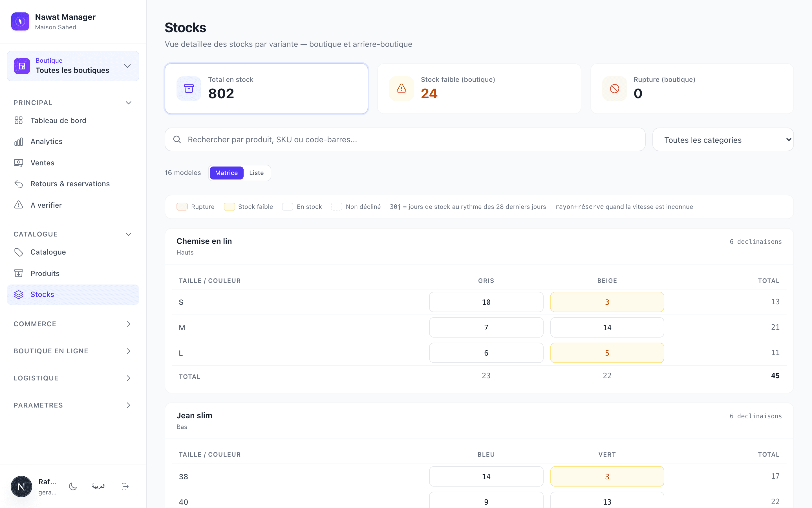Collapse the CATALOGUE section
Screen dimensions: 812x508
tap(73, 234)
